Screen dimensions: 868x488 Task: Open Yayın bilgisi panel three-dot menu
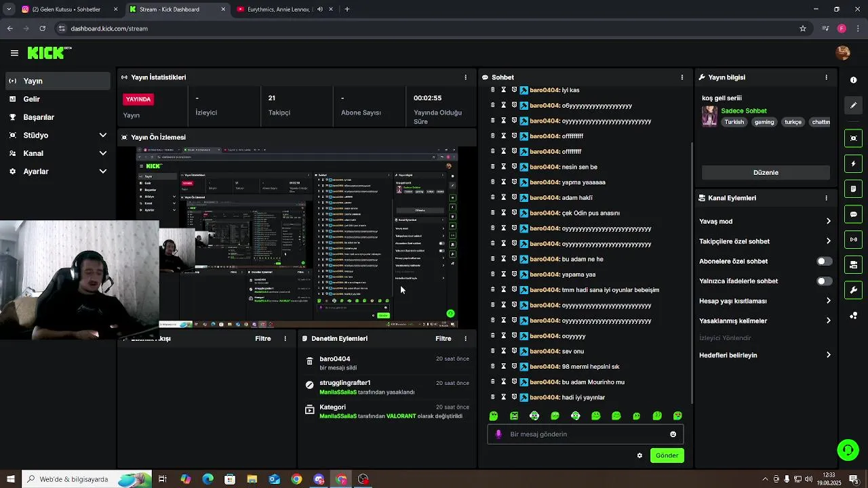(826, 77)
